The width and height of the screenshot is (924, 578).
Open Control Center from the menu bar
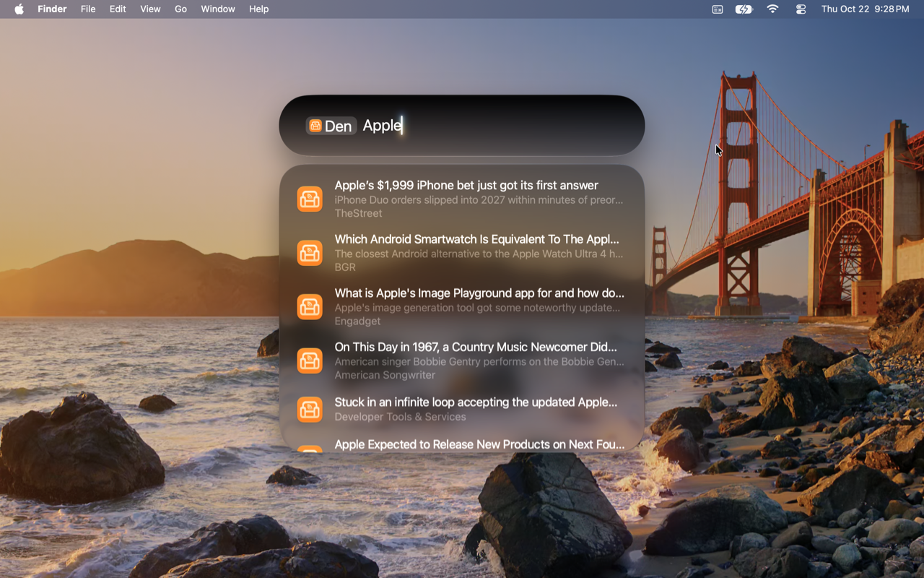pos(801,9)
